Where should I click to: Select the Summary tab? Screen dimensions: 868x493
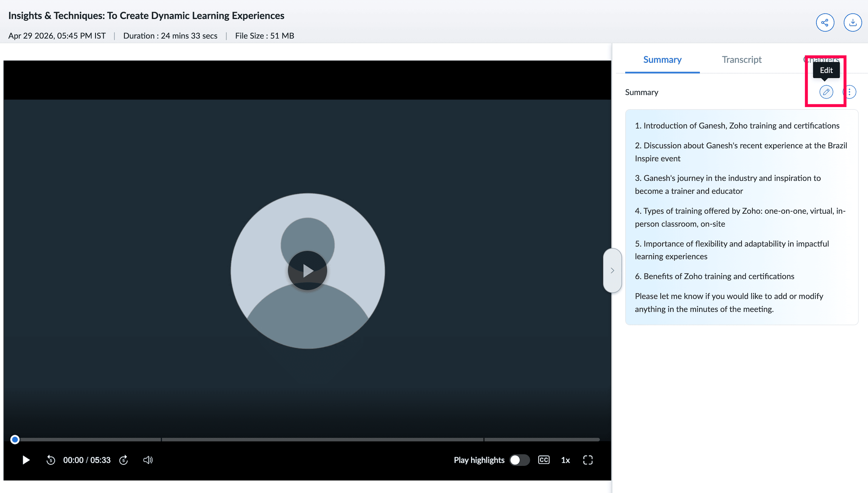[662, 60]
